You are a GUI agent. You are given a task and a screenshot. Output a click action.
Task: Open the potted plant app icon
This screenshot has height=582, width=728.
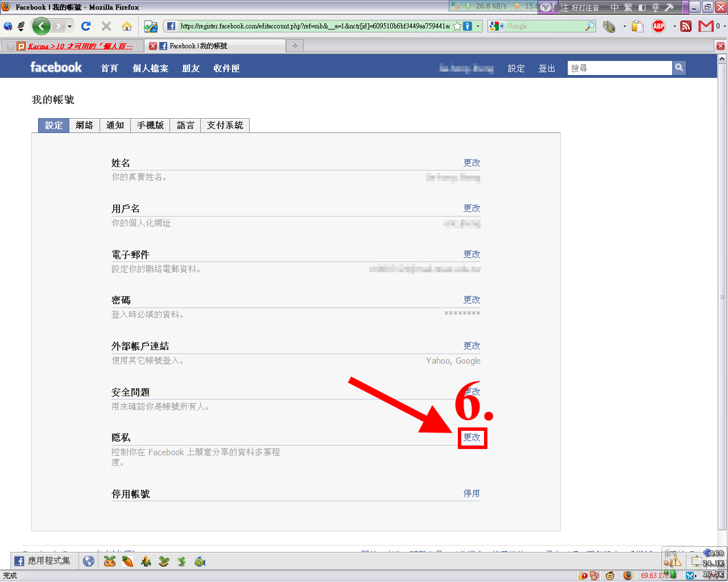tap(164, 562)
